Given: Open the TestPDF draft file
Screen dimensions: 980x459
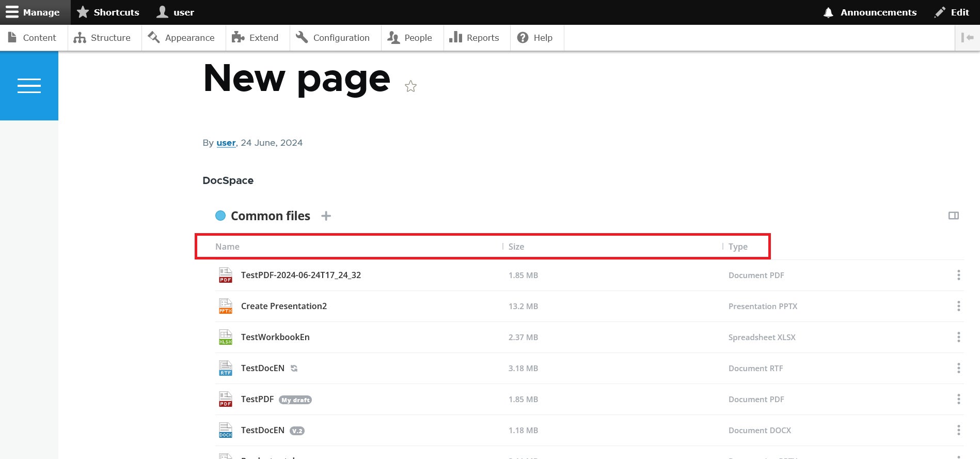Looking at the screenshot, I should 257,399.
